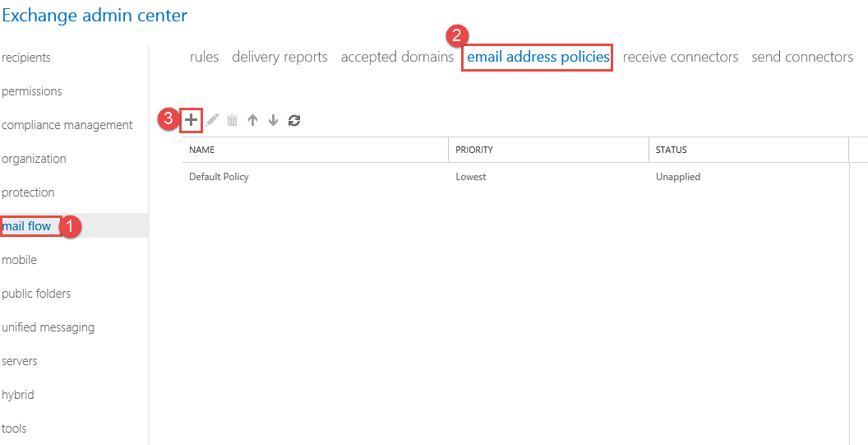Select the Default Policy row
868x445 pixels.
515,177
